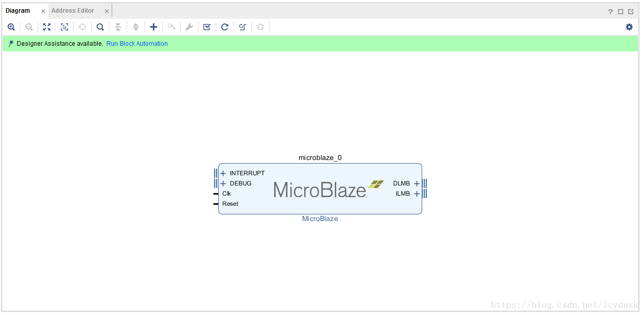Select the Clk input pin
The width and height of the screenshot is (644, 315).
point(216,194)
